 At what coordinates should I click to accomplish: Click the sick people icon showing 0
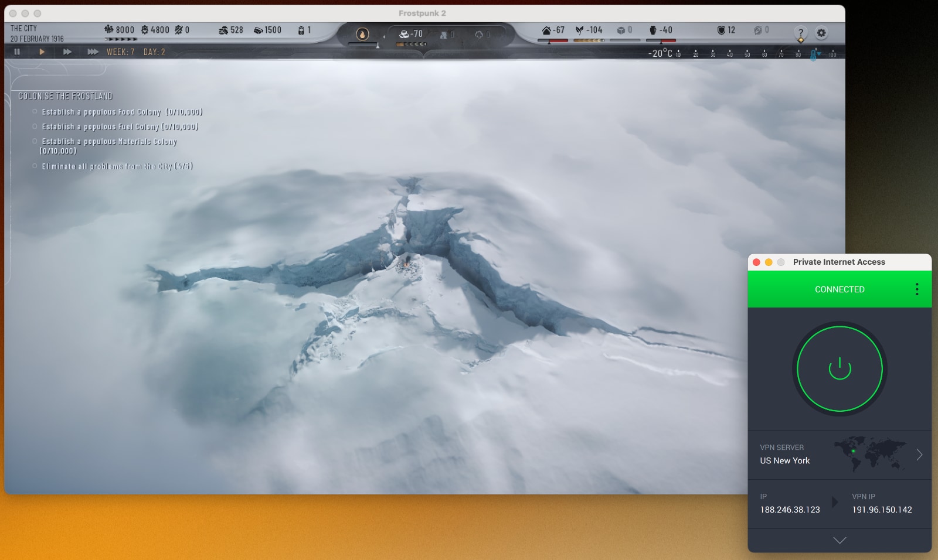click(x=179, y=30)
